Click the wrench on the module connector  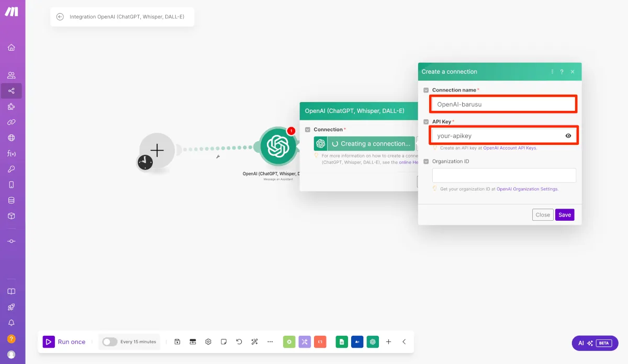tap(218, 156)
